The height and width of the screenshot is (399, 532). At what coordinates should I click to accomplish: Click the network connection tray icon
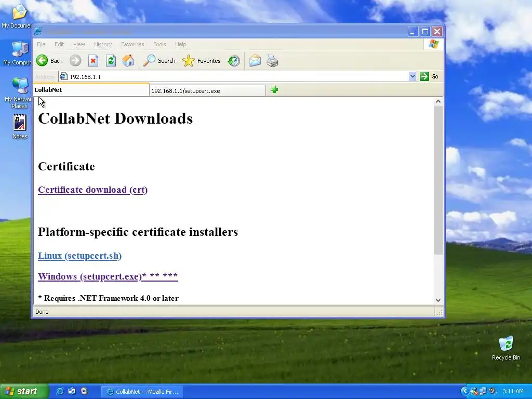pos(483,391)
